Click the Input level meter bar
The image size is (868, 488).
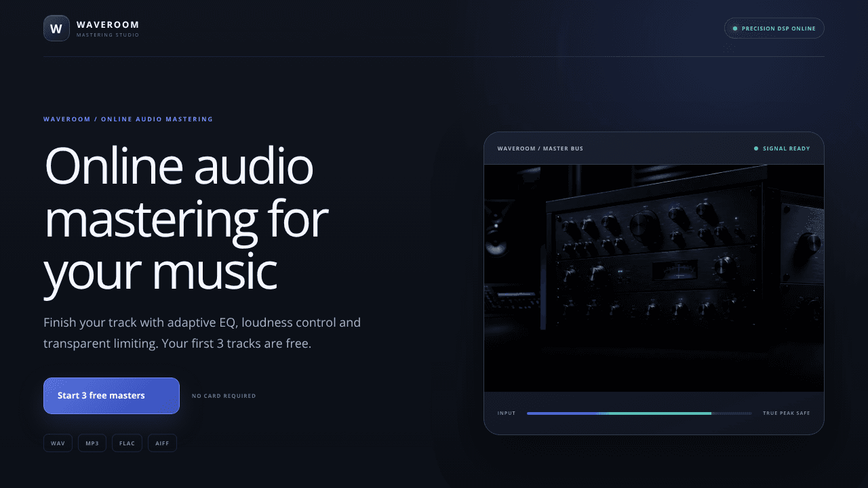tap(639, 413)
